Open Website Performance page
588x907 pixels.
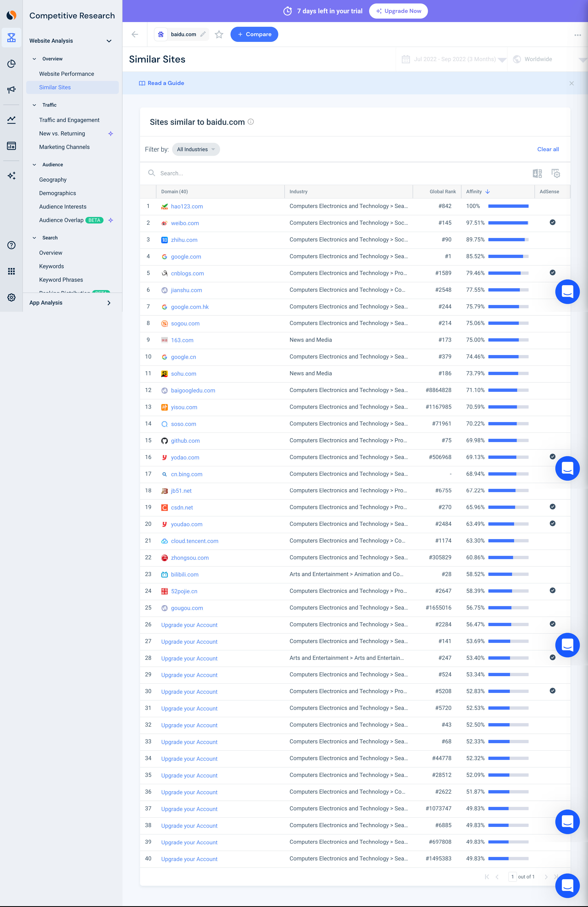pyautogui.click(x=67, y=74)
